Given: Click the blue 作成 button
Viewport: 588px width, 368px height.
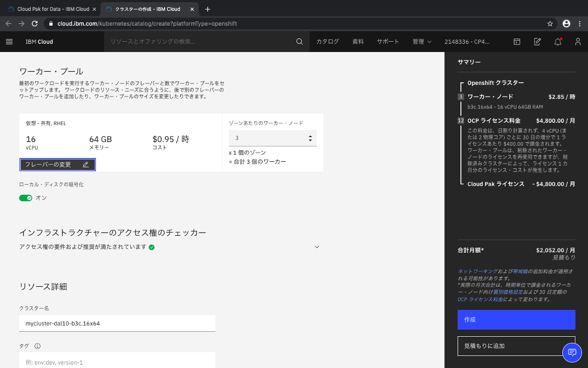Looking at the screenshot, I should [x=516, y=320].
